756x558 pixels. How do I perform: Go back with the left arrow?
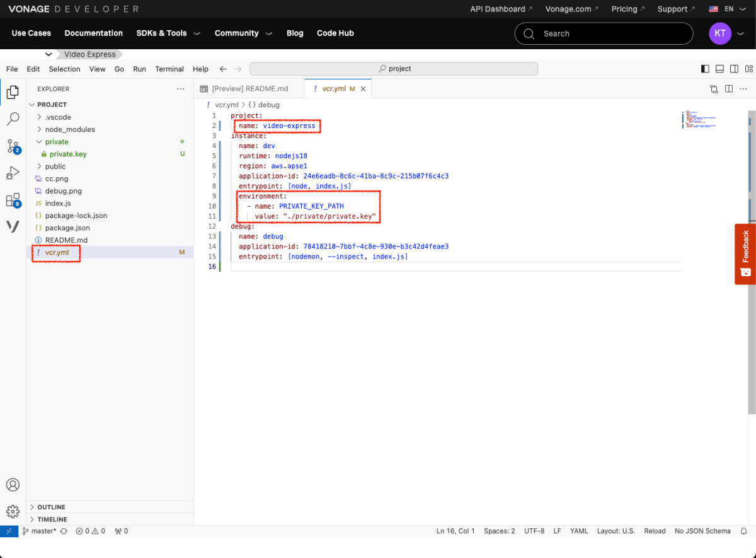tap(223, 69)
